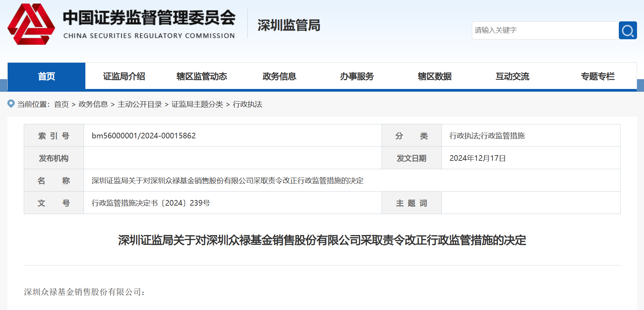Click the magnifier search icon button
Image resolution: width=644 pixels, height=310 pixels.
628,30
